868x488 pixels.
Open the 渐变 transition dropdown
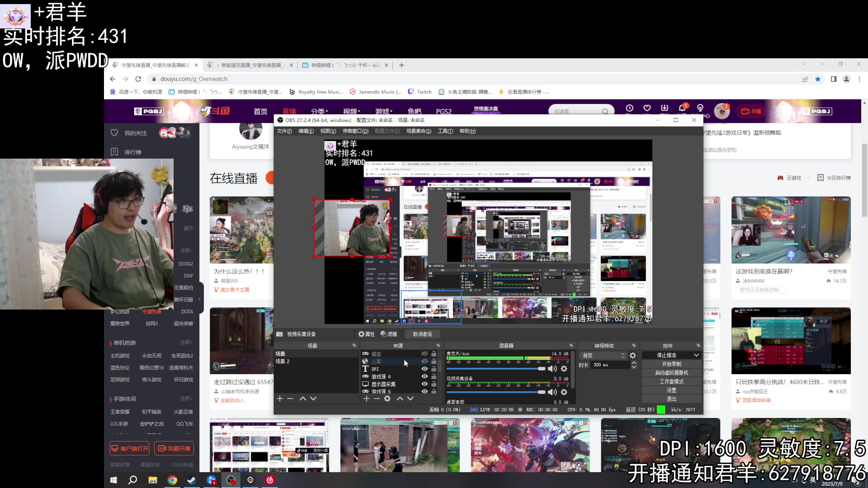[x=604, y=356]
